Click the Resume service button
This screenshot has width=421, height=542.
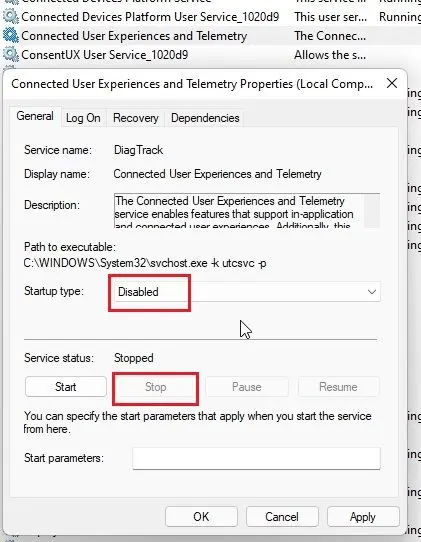tap(338, 387)
